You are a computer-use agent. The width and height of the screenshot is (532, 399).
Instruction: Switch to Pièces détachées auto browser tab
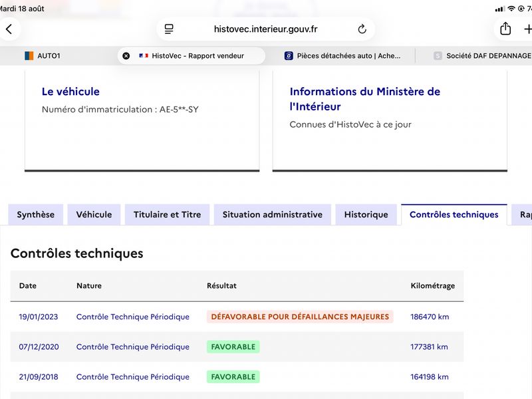pos(342,56)
